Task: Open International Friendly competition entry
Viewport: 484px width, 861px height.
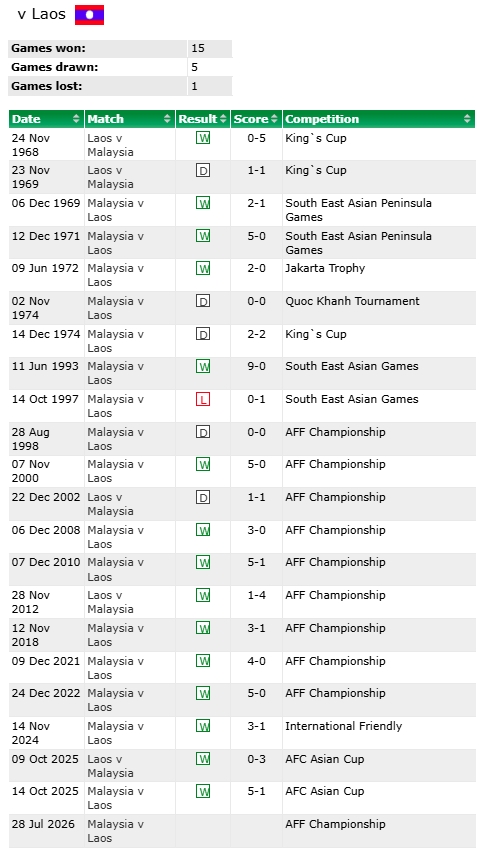Action: coord(343,726)
